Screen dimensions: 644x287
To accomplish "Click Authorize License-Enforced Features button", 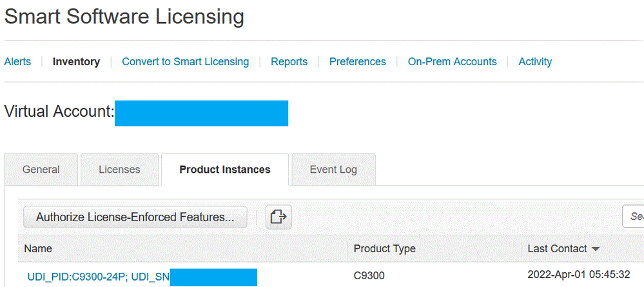I will coord(135,217).
